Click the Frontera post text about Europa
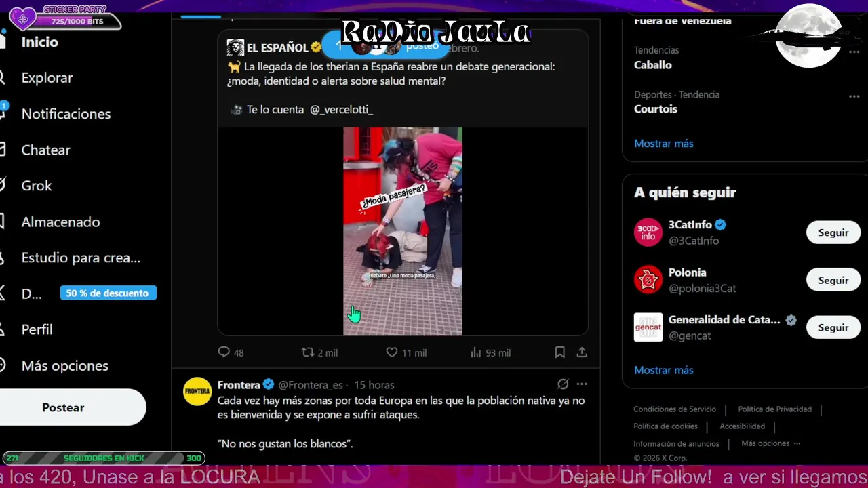Screen dimensions: 868x488 pyautogui.click(x=401, y=407)
